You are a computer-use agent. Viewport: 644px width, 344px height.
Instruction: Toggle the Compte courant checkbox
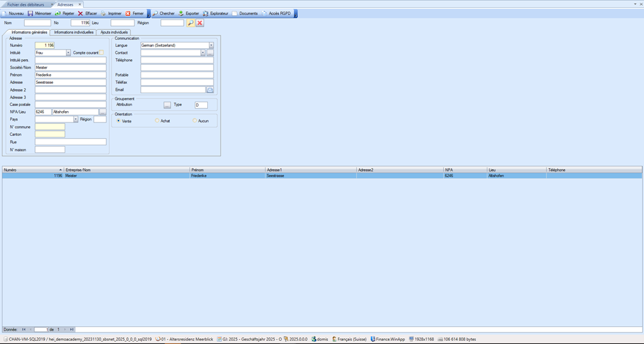tap(101, 53)
